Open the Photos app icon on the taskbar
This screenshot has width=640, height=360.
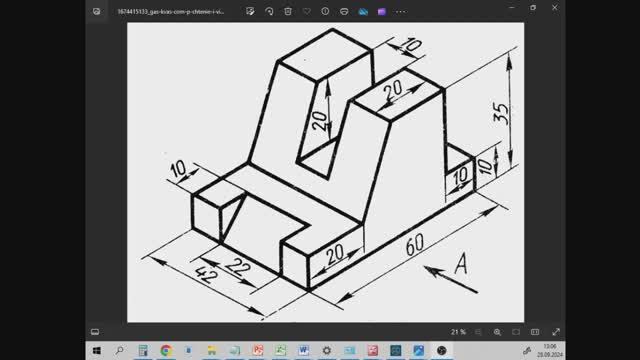(x=418, y=351)
